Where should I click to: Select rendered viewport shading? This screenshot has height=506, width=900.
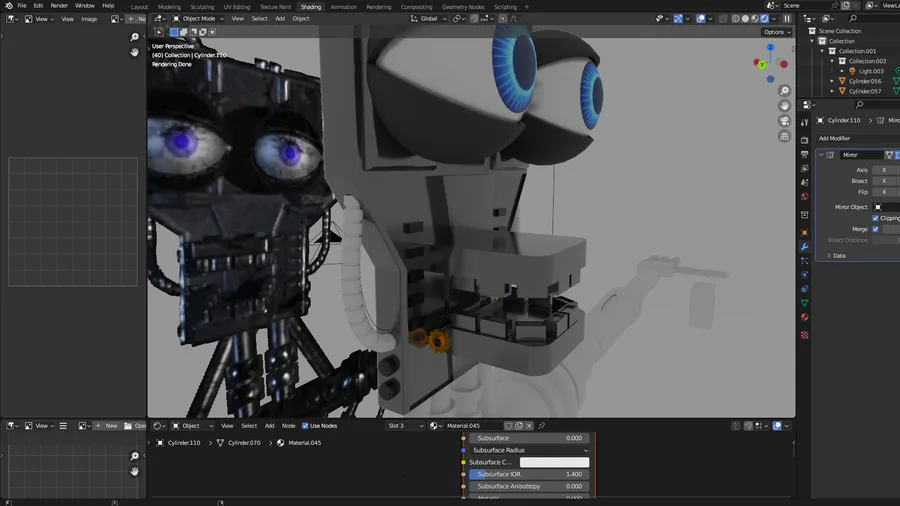tap(765, 18)
